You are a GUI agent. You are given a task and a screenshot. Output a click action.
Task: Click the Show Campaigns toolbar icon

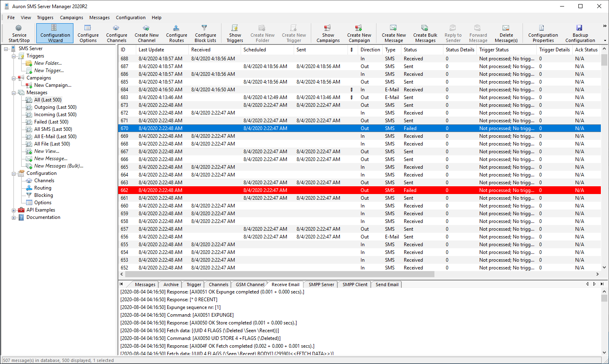[328, 28]
